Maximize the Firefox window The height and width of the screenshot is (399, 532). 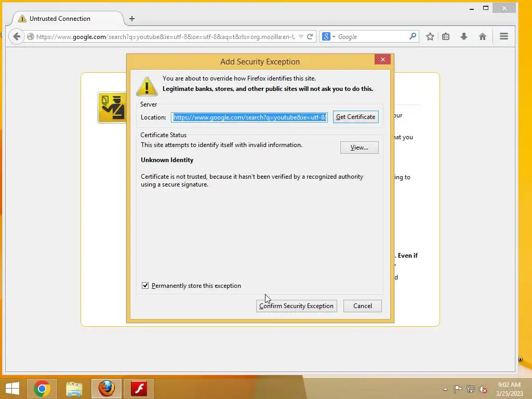(486, 8)
